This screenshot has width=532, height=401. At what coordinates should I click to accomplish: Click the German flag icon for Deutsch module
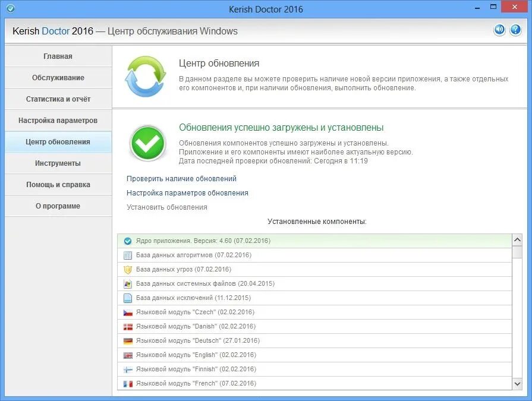tap(128, 341)
